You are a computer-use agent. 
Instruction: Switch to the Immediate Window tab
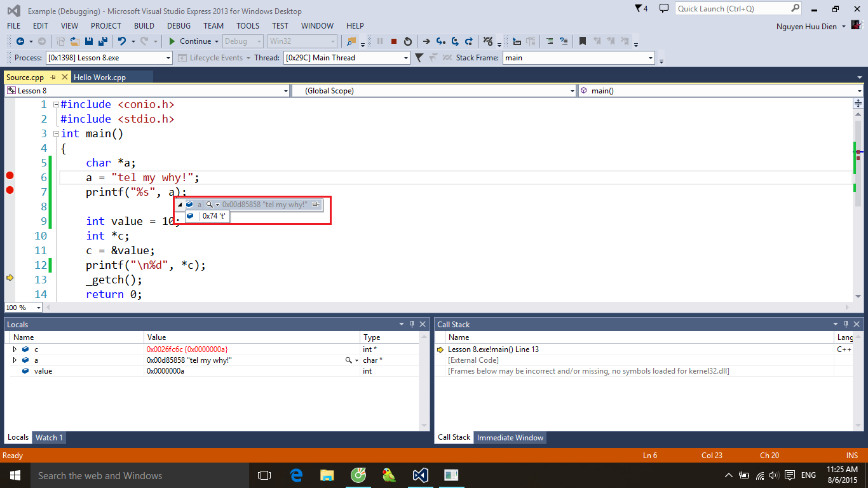tap(510, 437)
